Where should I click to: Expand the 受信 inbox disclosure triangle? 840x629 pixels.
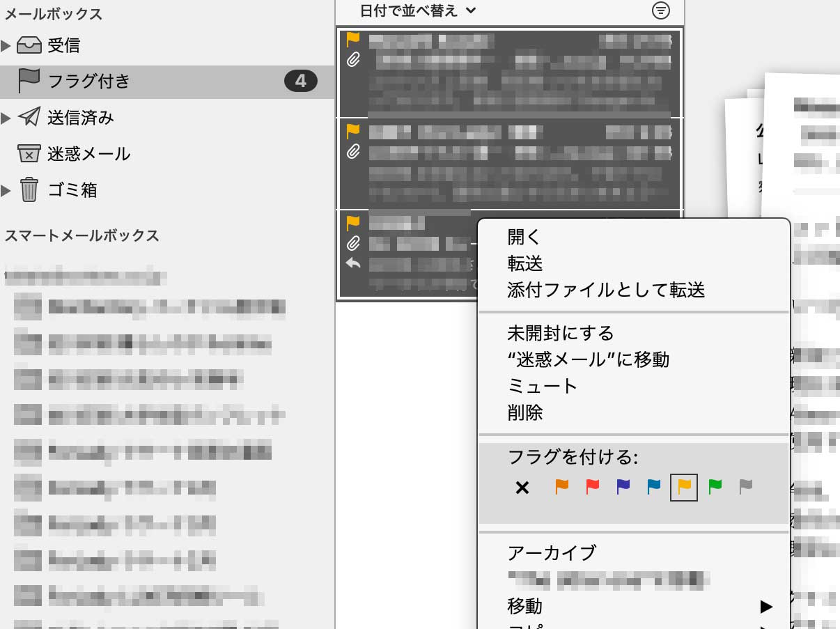(x=6, y=46)
